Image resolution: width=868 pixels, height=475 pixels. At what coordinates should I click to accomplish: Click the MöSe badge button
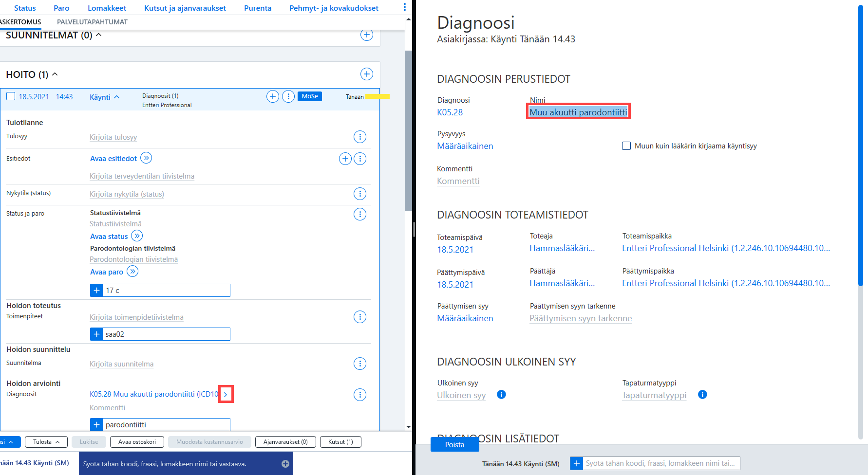tap(310, 96)
